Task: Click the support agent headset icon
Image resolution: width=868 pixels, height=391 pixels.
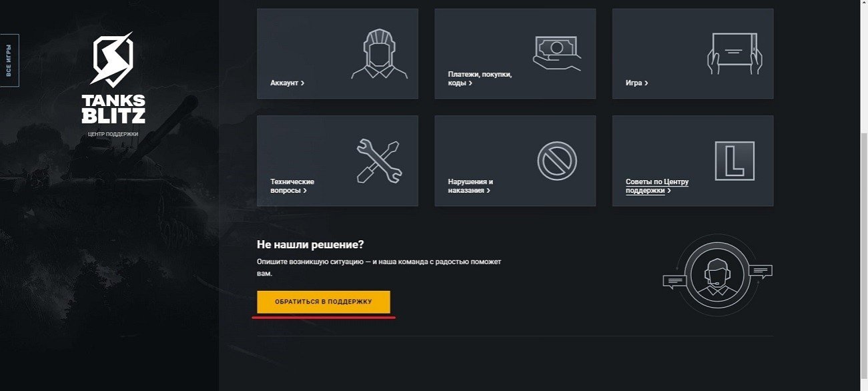Action: pyautogui.click(x=717, y=275)
